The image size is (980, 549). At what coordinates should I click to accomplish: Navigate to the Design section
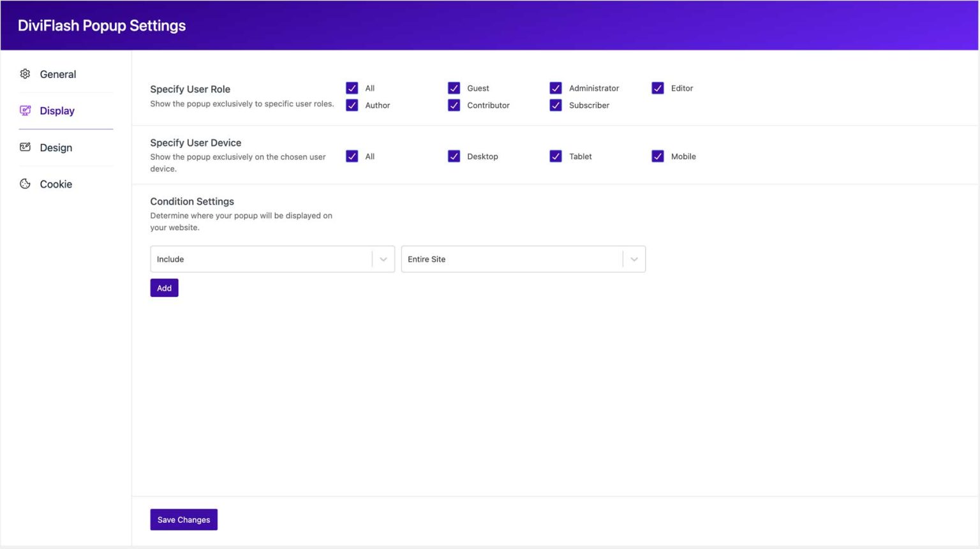(x=56, y=147)
